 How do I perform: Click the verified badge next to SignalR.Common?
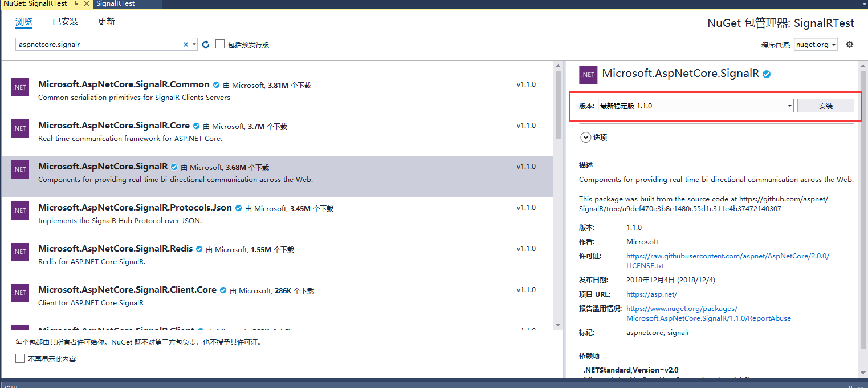(217, 85)
